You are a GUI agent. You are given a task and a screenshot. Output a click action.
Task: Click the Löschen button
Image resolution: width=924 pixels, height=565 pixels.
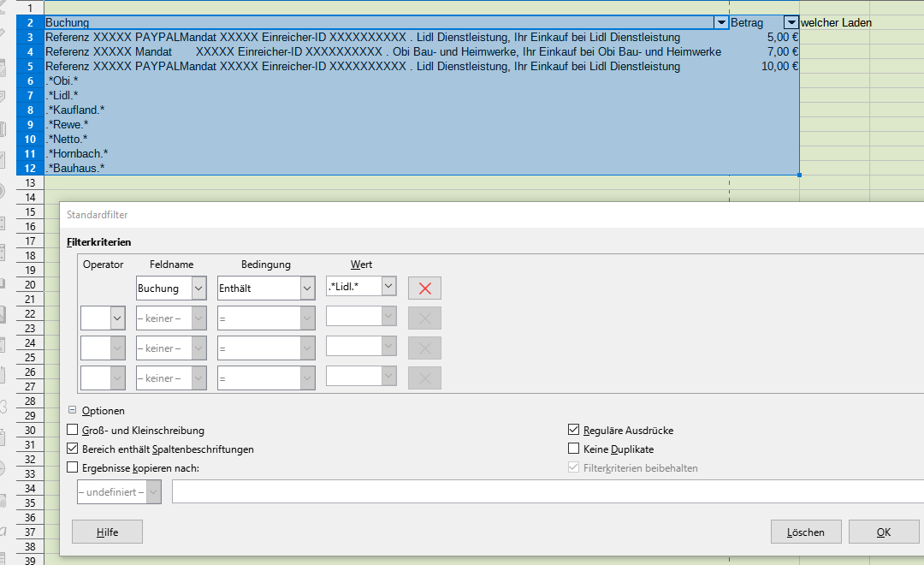click(x=806, y=532)
